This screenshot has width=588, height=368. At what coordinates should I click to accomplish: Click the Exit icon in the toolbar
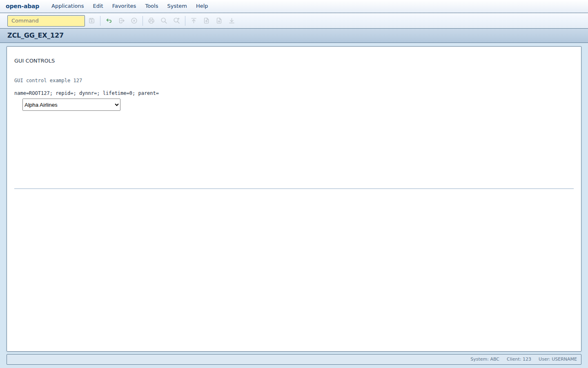122,21
